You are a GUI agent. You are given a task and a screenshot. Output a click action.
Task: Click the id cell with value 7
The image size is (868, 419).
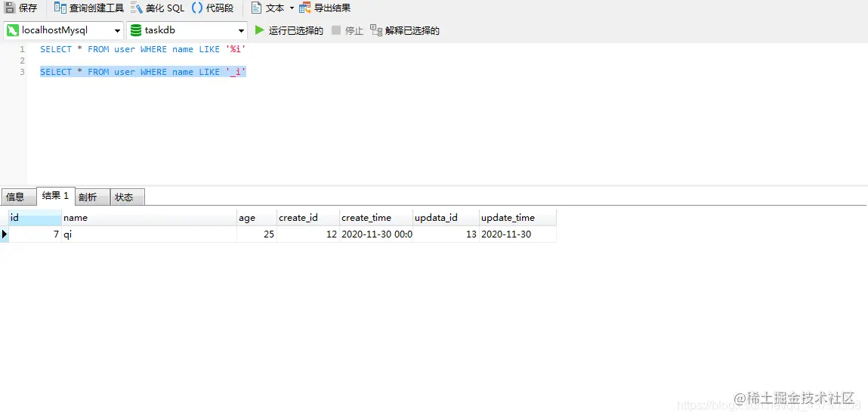36,234
